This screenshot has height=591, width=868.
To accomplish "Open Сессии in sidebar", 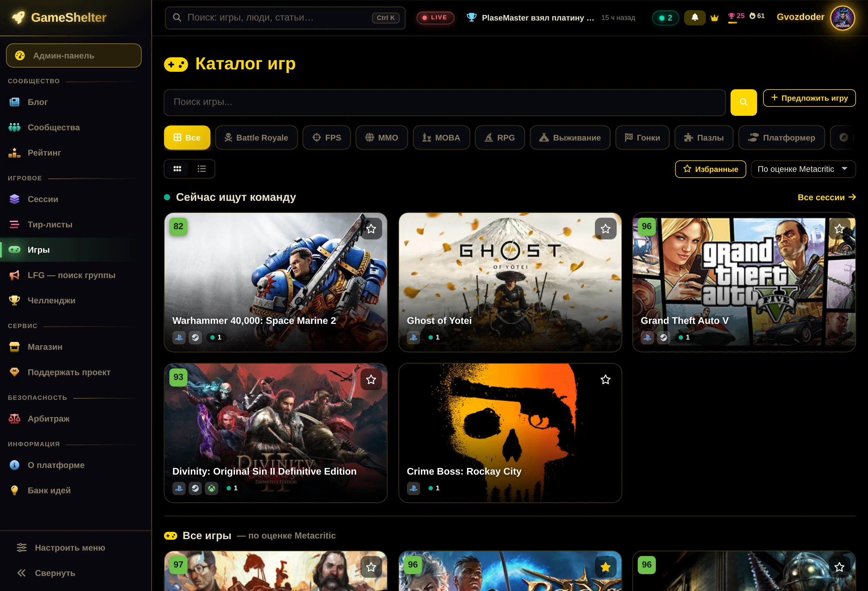I will (74, 199).
